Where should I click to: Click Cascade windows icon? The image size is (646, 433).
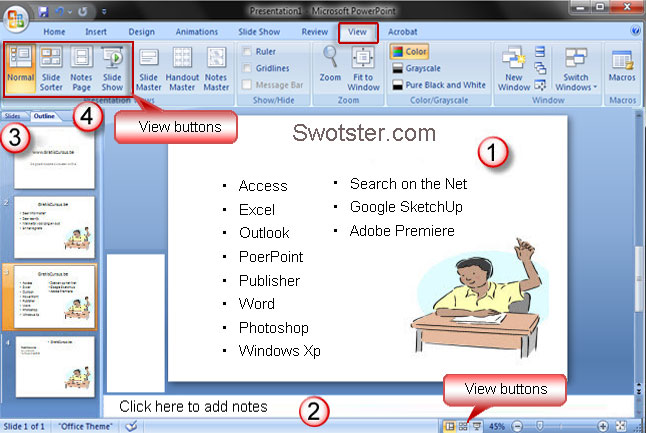(x=540, y=68)
